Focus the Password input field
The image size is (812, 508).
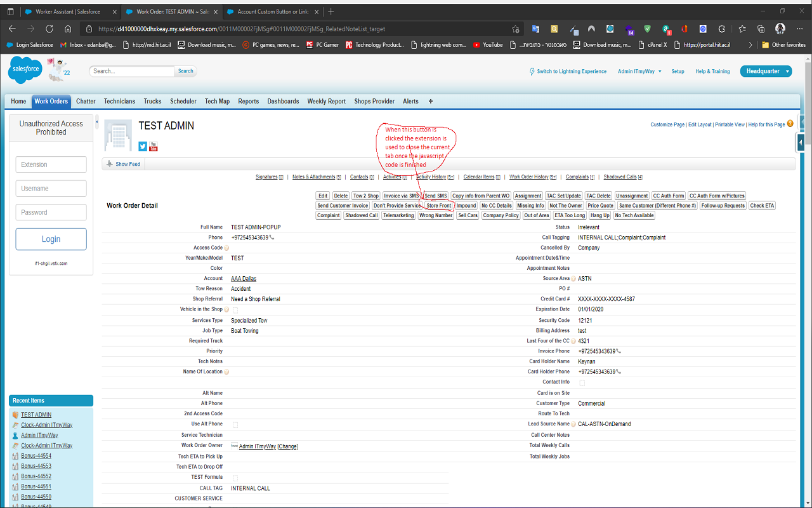click(x=51, y=213)
